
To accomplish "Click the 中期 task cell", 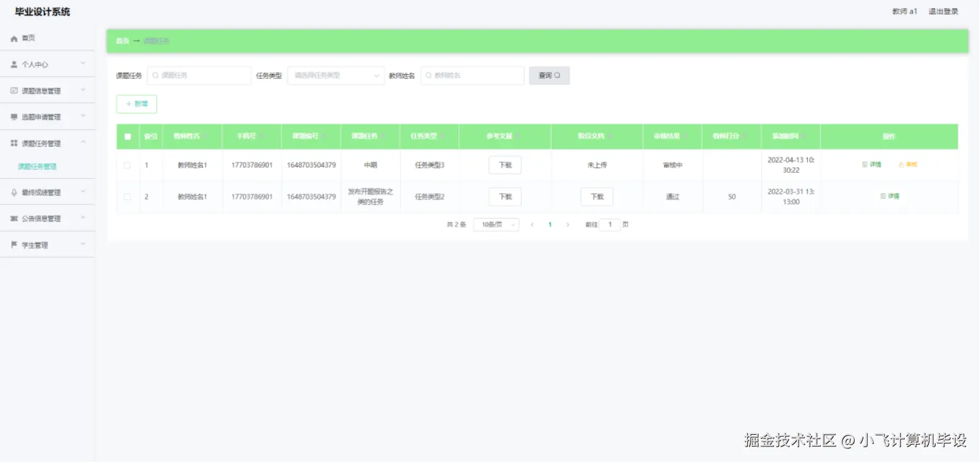I will tap(370, 166).
